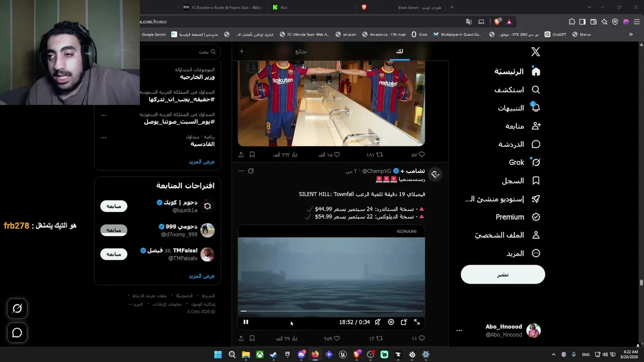Open ChatGPT bookmark in bookmarks bar

point(555,35)
